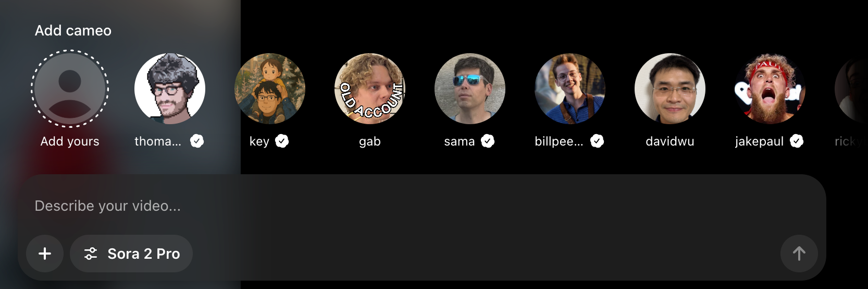868x289 pixels.
Task: Select the davidwu cameo avatar
Action: [670, 89]
